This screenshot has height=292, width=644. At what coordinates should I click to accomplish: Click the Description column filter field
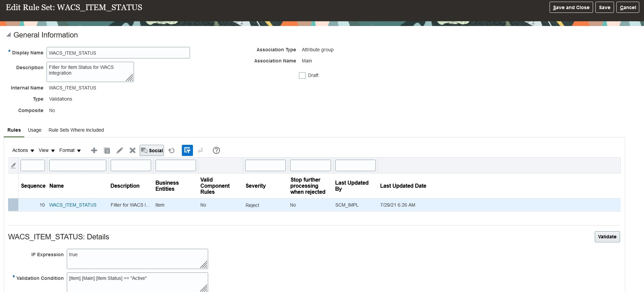click(x=131, y=165)
